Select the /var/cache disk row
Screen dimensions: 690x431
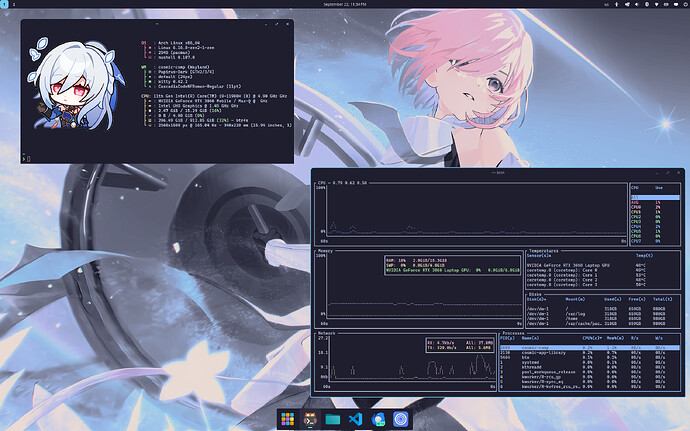603,324
